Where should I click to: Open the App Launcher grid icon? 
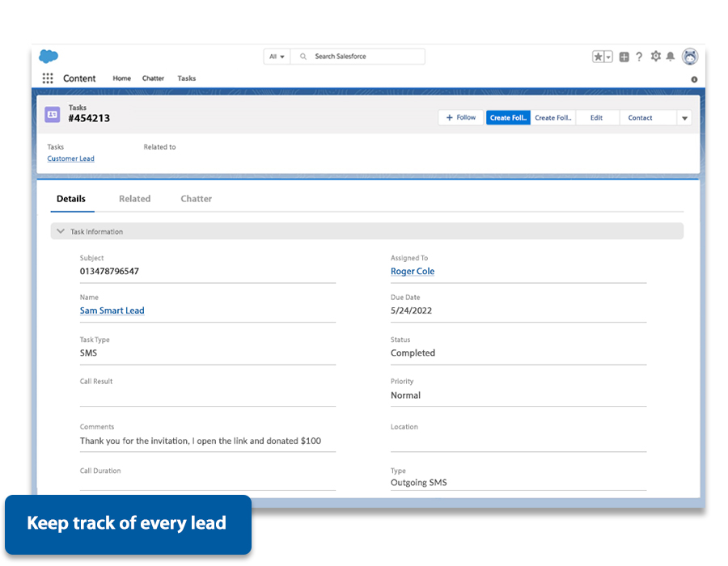(x=48, y=78)
